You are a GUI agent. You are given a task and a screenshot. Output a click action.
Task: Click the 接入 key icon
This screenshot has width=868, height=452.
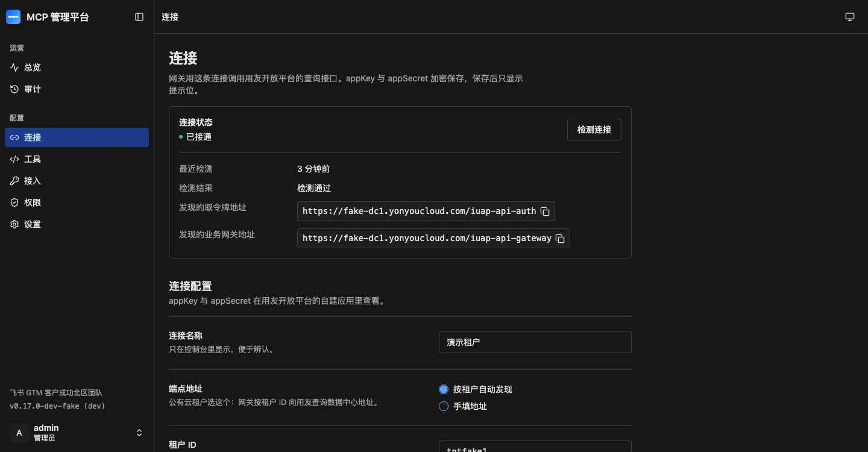tap(15, 181)
